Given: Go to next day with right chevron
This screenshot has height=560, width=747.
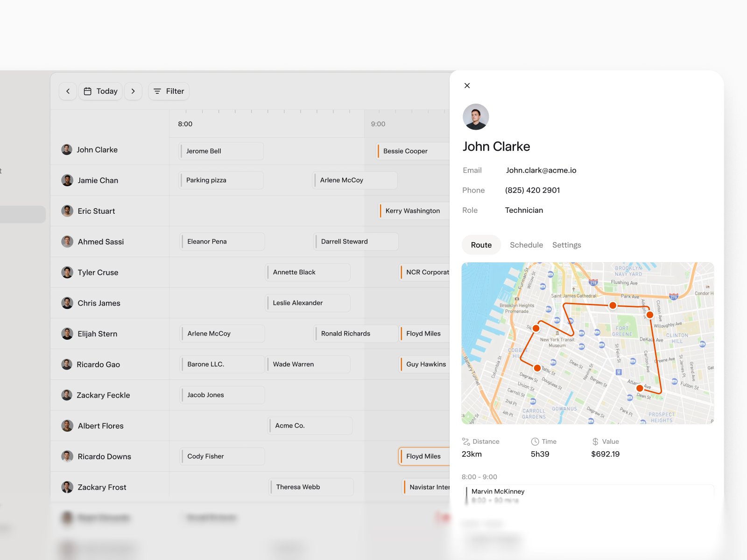Looking at the screenshot, I should click(133, 91).
